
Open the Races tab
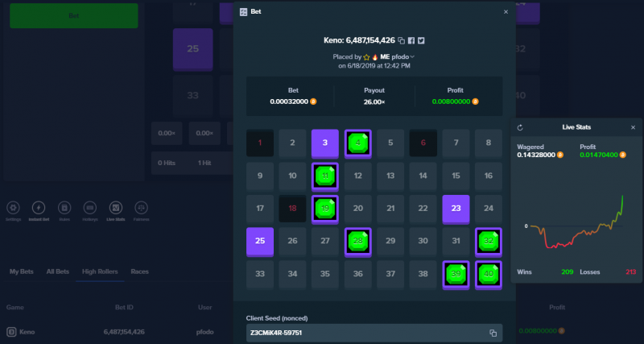139,271
